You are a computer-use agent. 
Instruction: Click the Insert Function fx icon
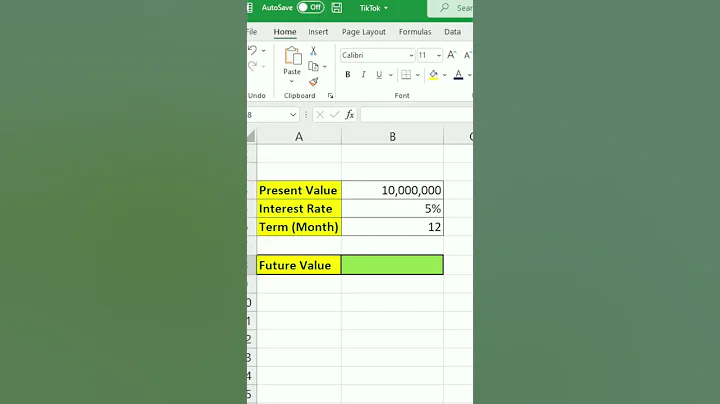[x=349, y=115]
